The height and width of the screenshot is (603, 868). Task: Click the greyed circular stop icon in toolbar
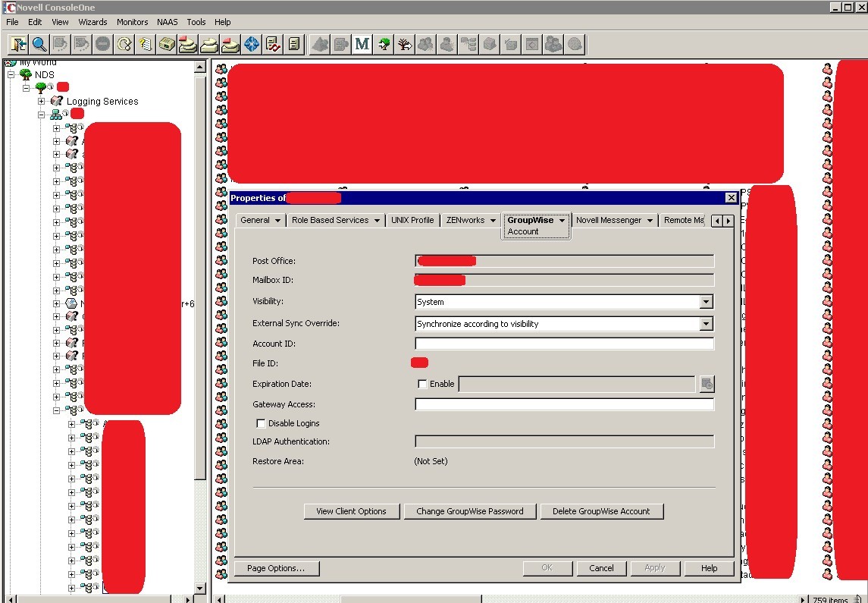[x=103, y=44]
